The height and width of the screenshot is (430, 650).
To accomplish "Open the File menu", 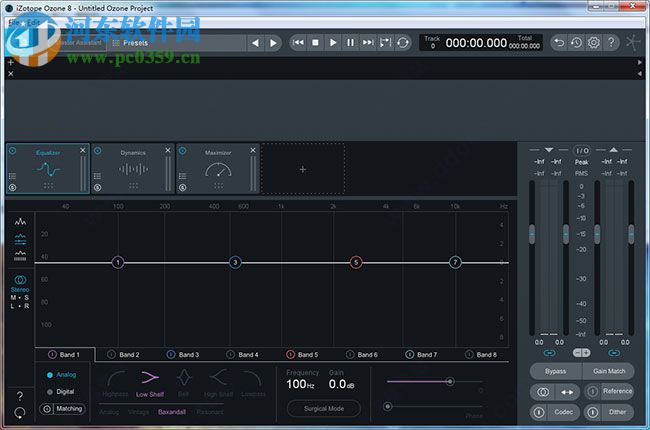I will (x=14, y=22).
